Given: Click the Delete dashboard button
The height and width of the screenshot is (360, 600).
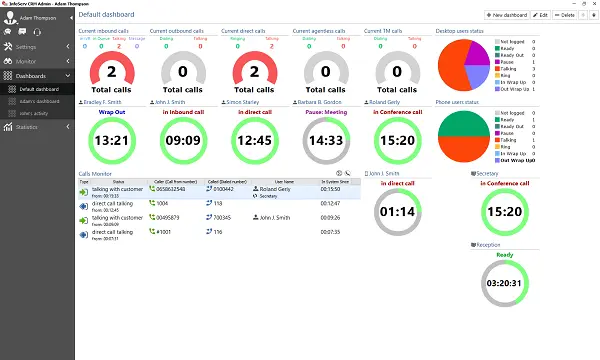Looking at the screenshot, I should pos(564,15).
